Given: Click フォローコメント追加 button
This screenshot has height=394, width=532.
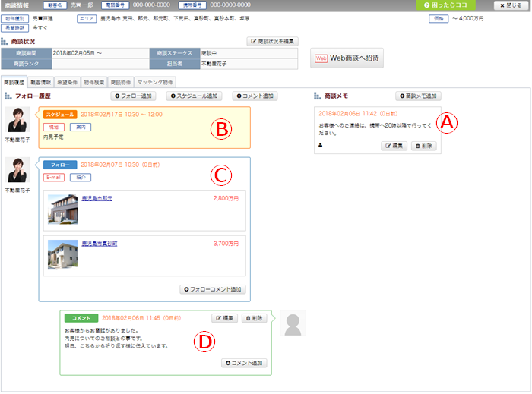Looking at the screenshot, I should [212, 289].
